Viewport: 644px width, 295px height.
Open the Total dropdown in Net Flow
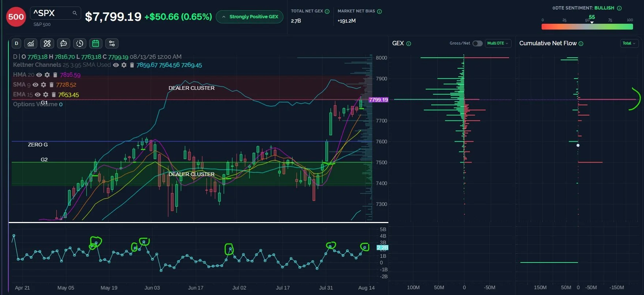click(629, 43)
